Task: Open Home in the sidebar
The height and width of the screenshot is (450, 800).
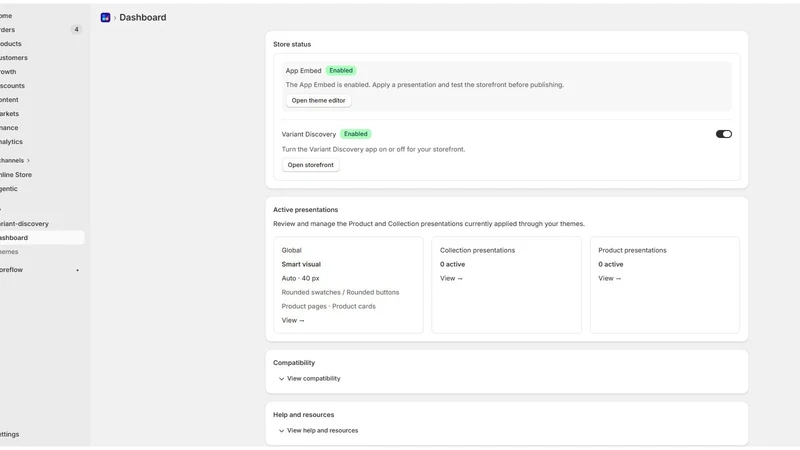Action: 6,16
